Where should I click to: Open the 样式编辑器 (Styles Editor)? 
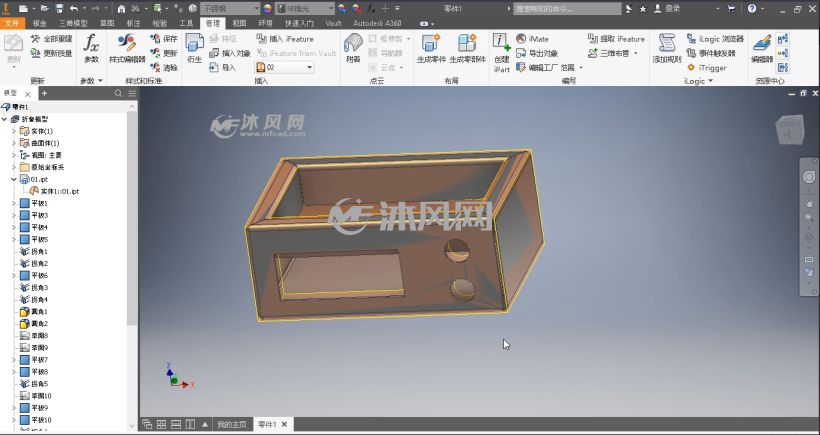[127, 48]
